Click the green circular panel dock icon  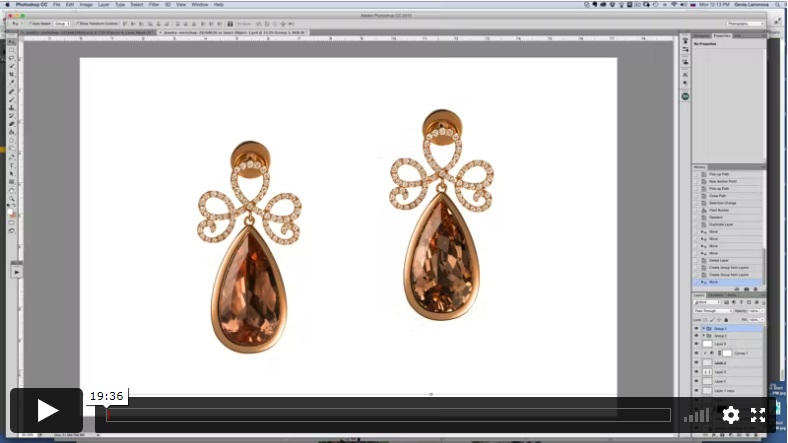coord(685,96)
